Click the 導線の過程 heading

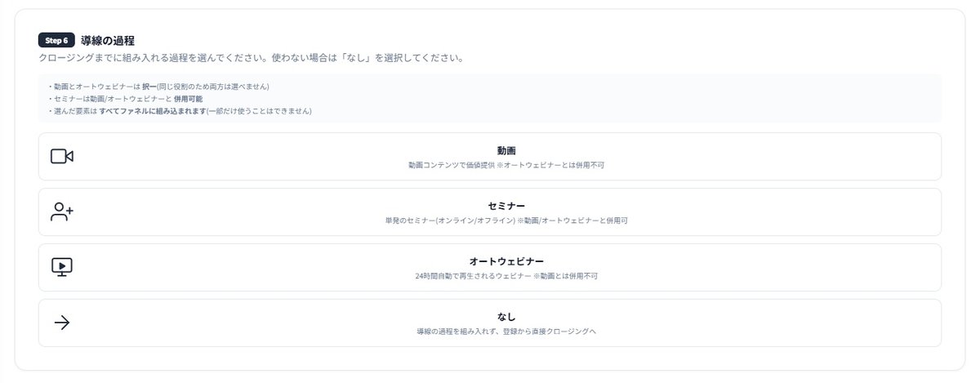[108, 40]
